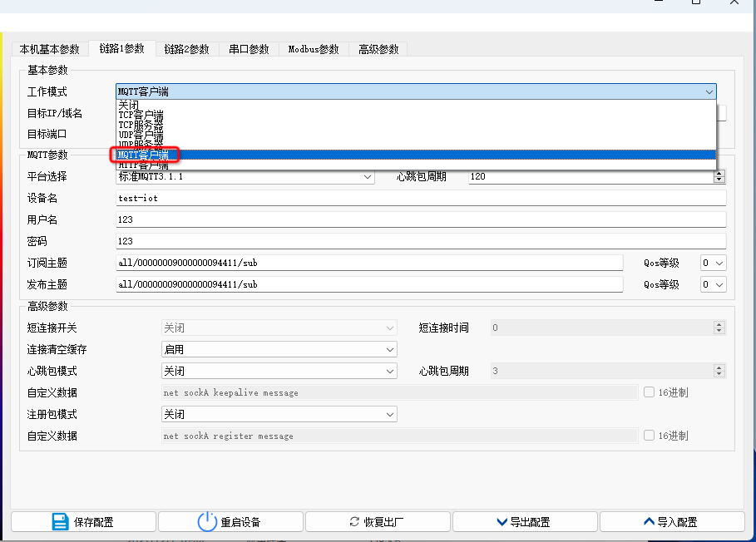756x542 pixels.
Task: Open Qos等级 dropdown for 发布主题
Action: pos(712,283)
